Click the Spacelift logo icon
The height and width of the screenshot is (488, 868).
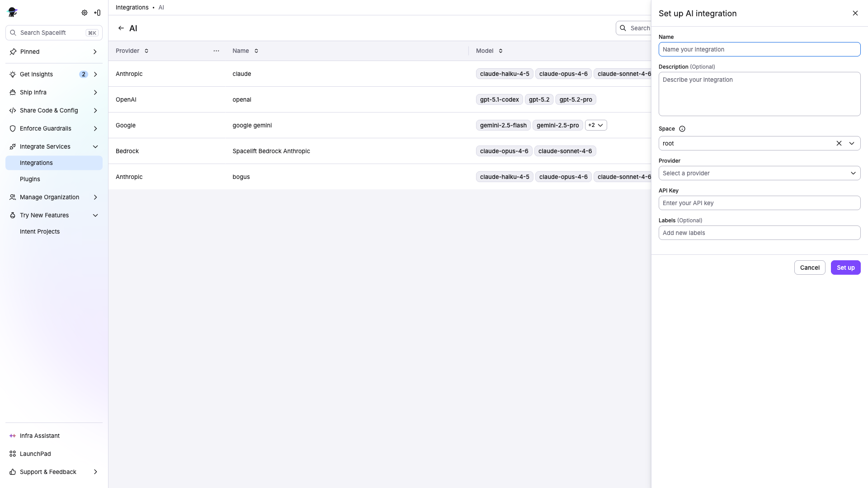(12, 12)
